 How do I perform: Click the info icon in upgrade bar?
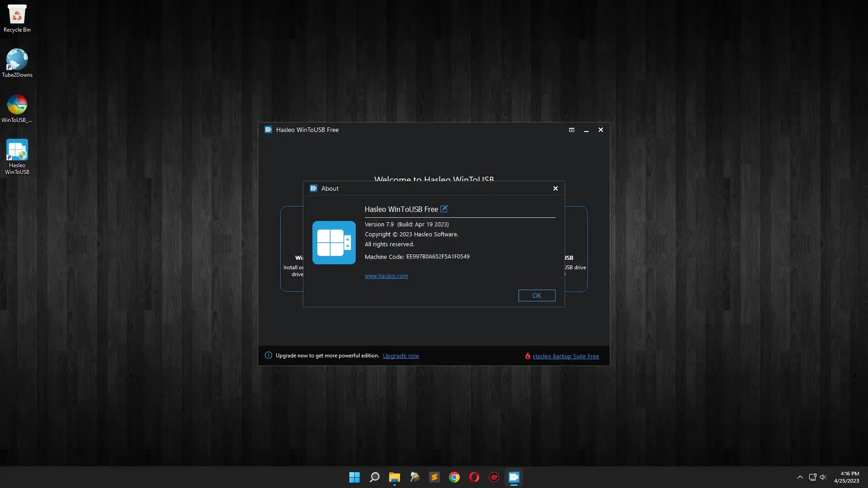point(268,356)
